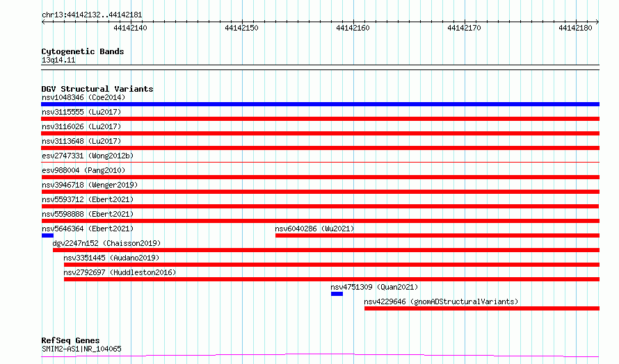Click thin red line of esv2747331
The height and width of the screenshot is (364, 619).
coord(320,162)
